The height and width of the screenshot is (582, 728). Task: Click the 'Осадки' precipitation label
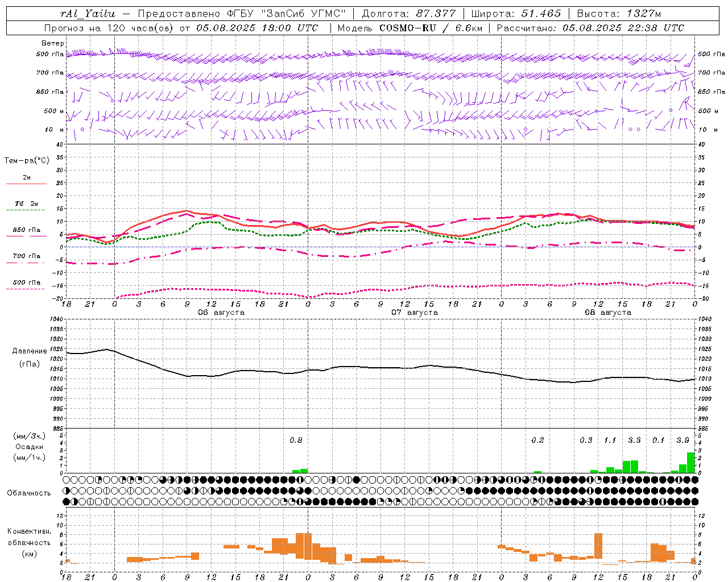(x=29, y=447)
